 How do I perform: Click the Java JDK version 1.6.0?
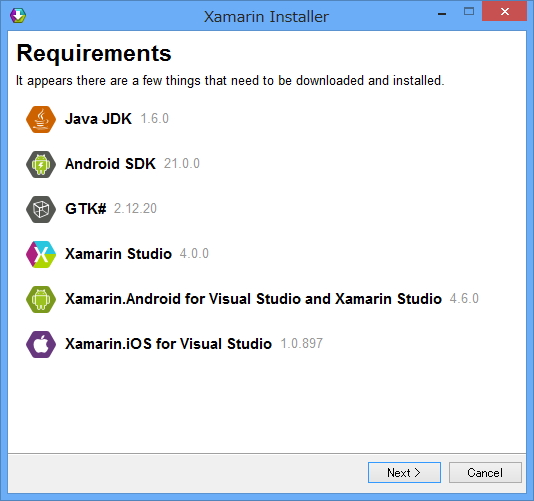coord(155,119)
